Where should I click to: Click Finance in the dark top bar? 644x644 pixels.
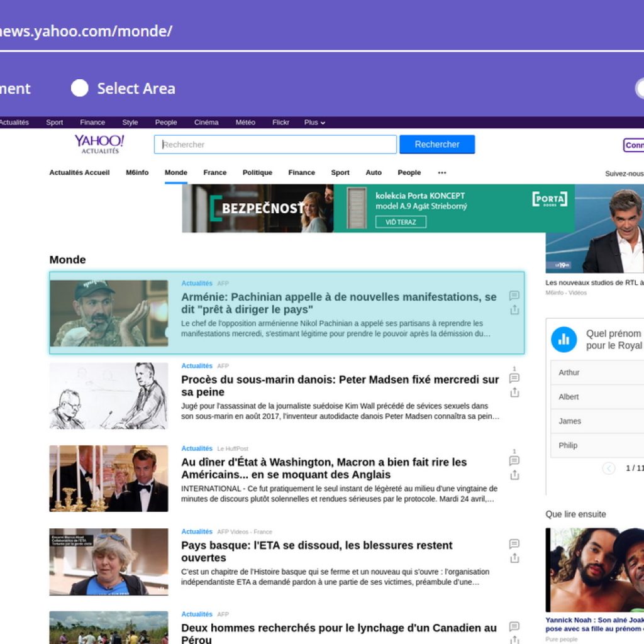[x=92, y=123]
